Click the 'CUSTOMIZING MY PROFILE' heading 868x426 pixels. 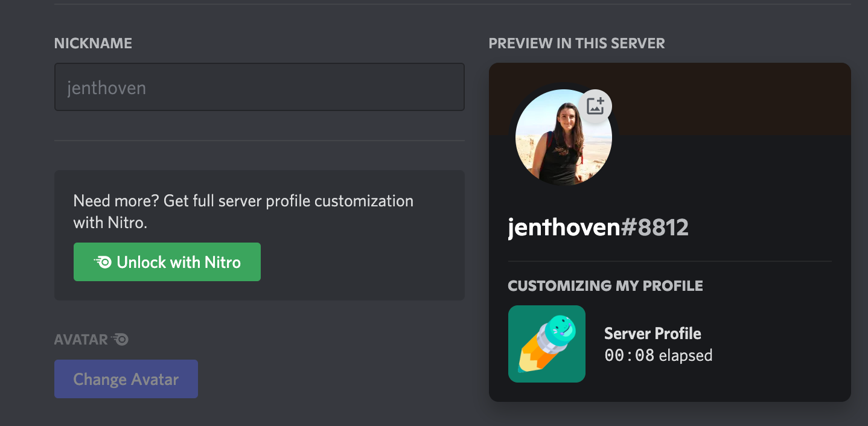[x=605, y=286]
